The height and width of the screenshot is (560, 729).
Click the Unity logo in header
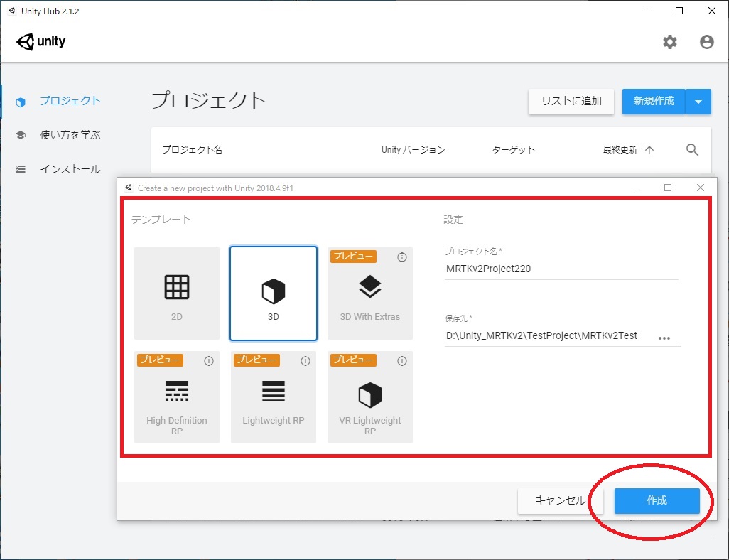41,41
